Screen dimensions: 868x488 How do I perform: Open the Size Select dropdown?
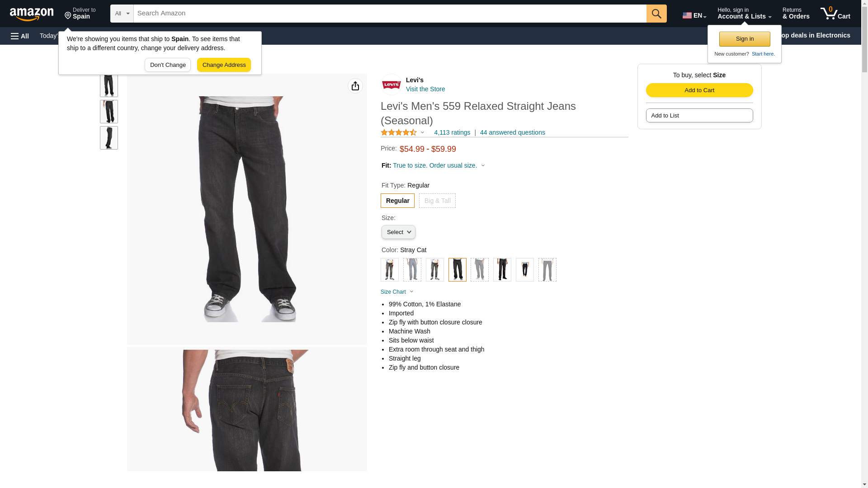click(398, 232)
